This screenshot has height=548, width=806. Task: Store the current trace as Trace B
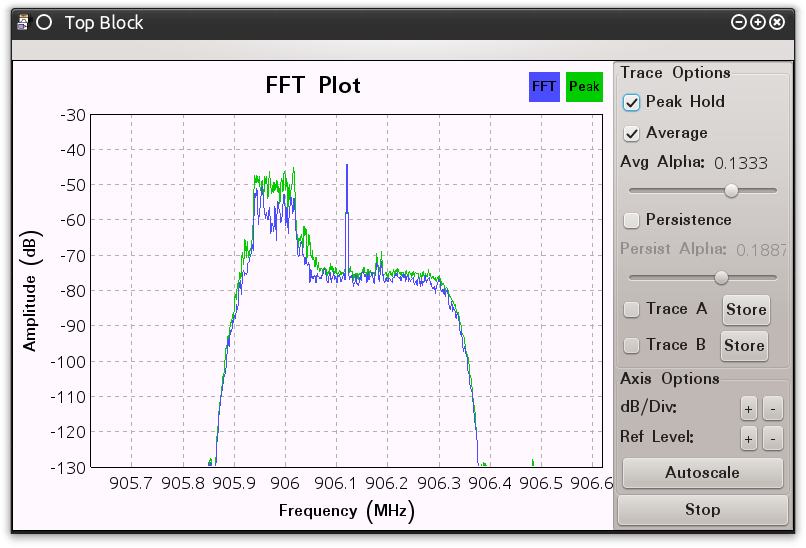pos(744,345)
